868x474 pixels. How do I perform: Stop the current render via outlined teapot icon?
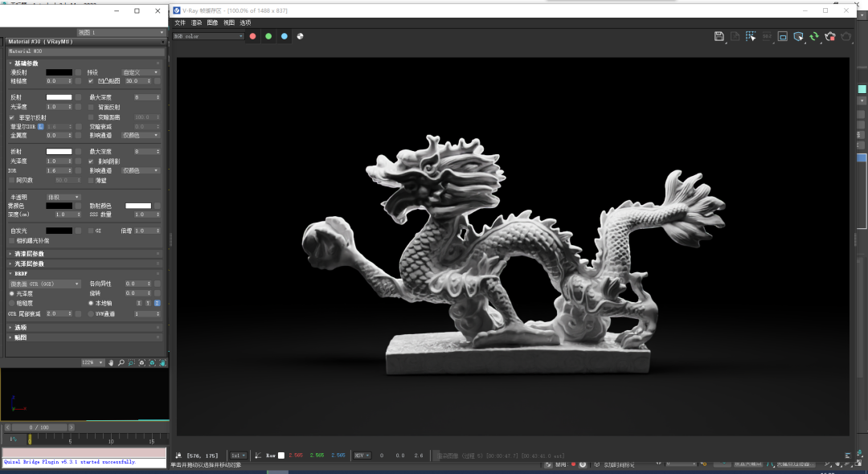(x=846, y=36)
